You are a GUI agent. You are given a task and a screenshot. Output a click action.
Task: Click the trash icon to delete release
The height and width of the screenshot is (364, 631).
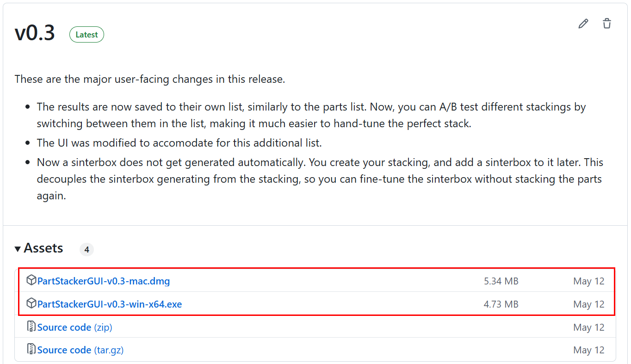(x=607, y=24)
